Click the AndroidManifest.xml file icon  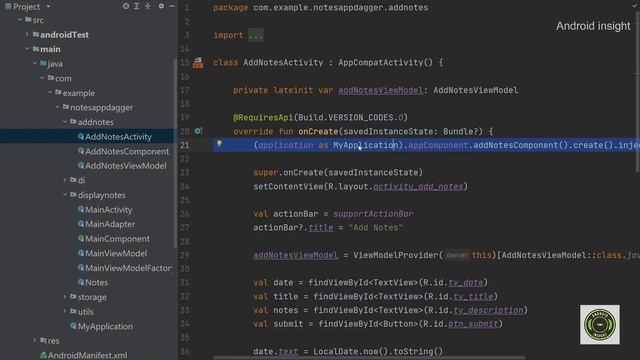(x=43, y=355)
